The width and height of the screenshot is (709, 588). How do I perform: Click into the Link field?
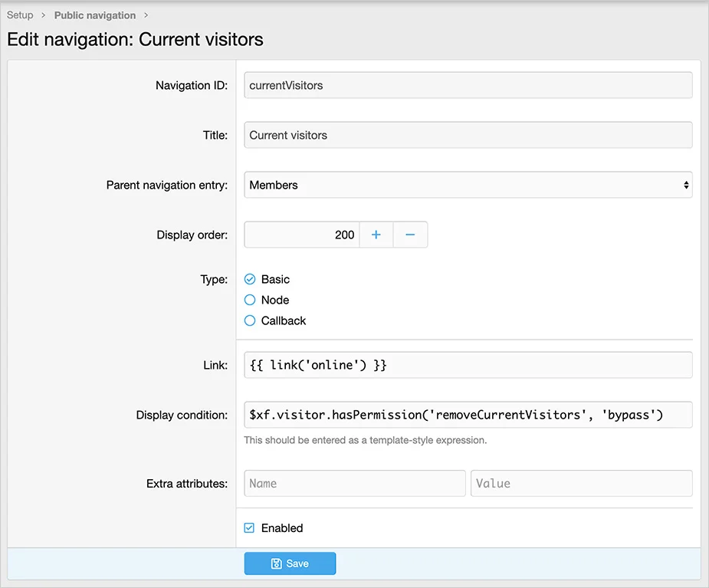[x=468, y=365]
